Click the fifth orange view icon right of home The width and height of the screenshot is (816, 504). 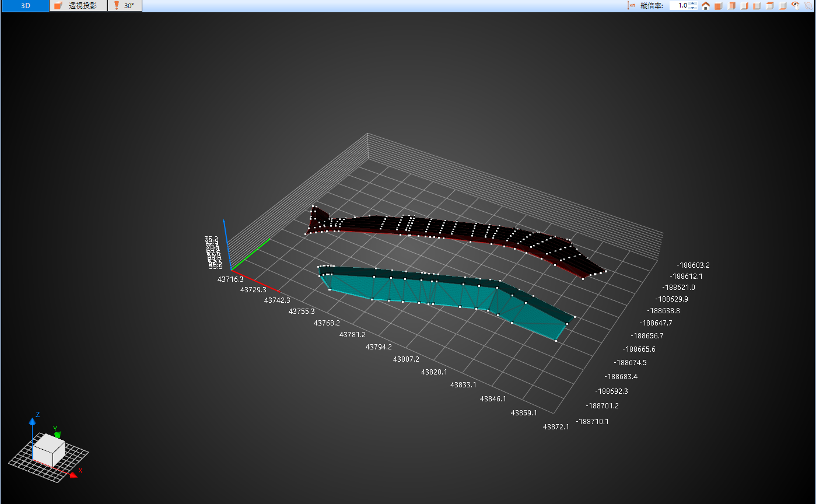pyautogui.click(x=770, y=6)
